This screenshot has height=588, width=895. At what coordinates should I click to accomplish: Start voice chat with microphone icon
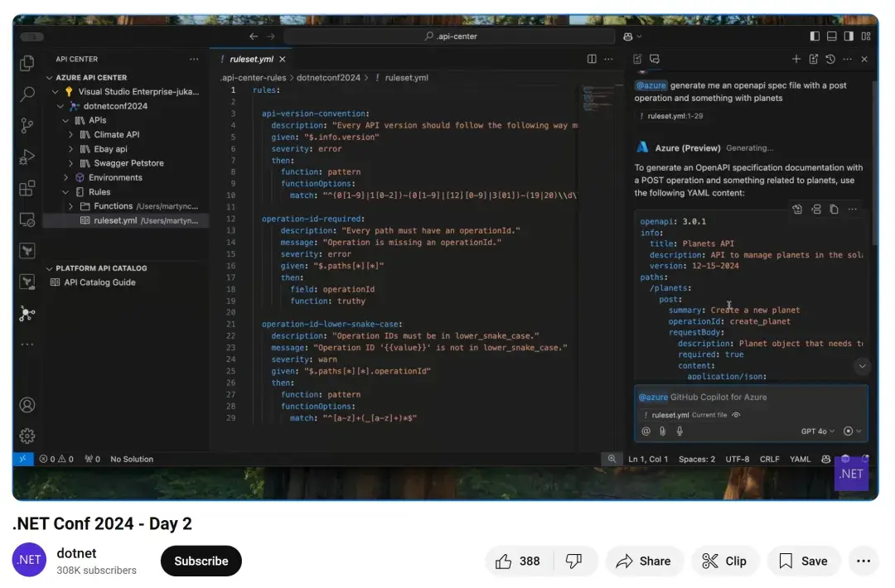point(680,431)
